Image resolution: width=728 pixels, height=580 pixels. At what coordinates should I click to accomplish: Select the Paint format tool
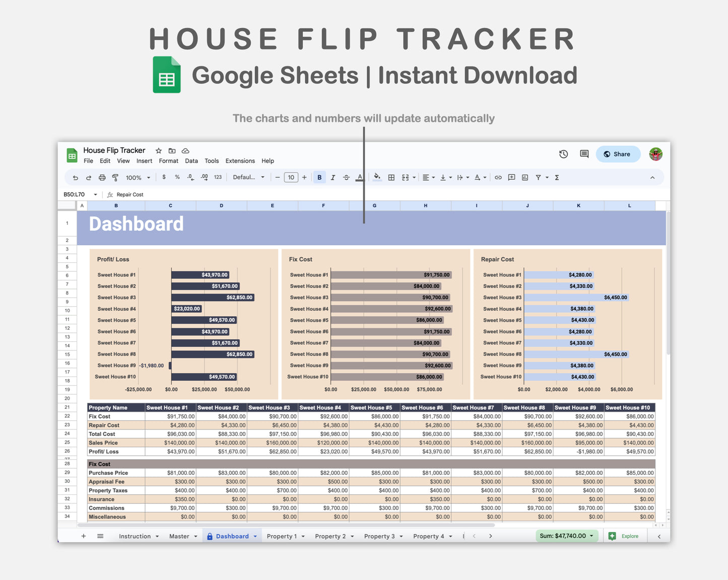tap(115, 177)
